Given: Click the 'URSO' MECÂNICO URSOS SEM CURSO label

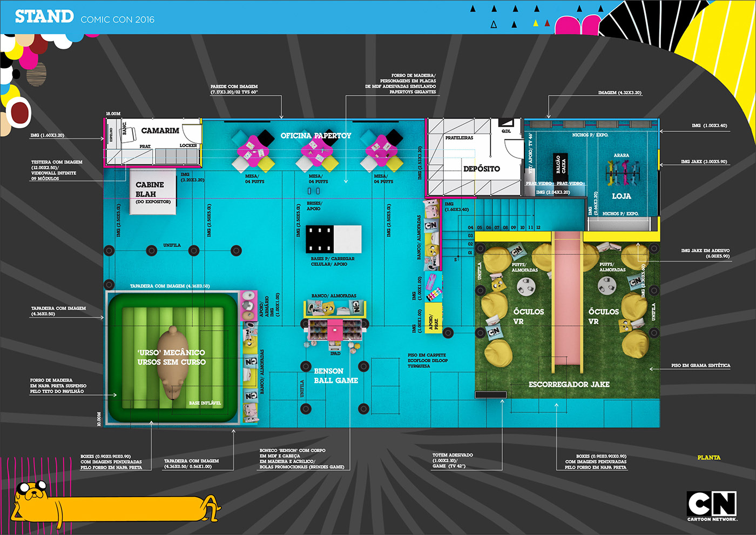Looking at the screenshot, I should tap(171, 357).
